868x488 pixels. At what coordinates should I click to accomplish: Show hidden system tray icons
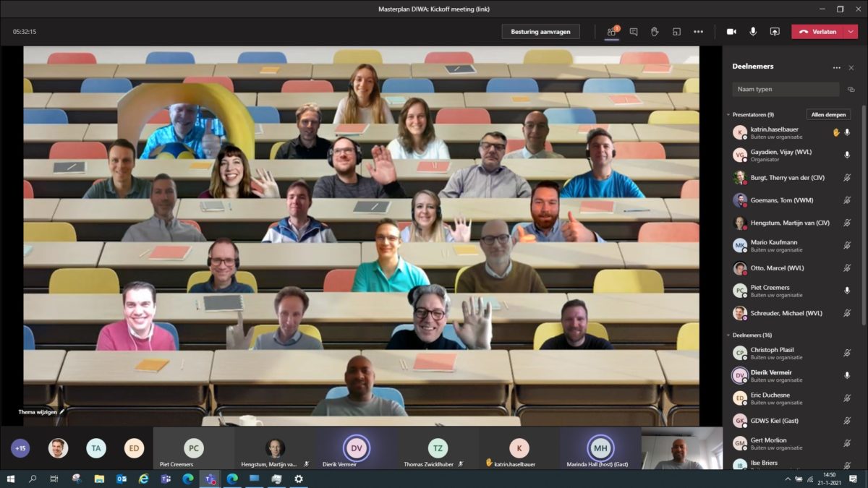[x=788, y=479]
